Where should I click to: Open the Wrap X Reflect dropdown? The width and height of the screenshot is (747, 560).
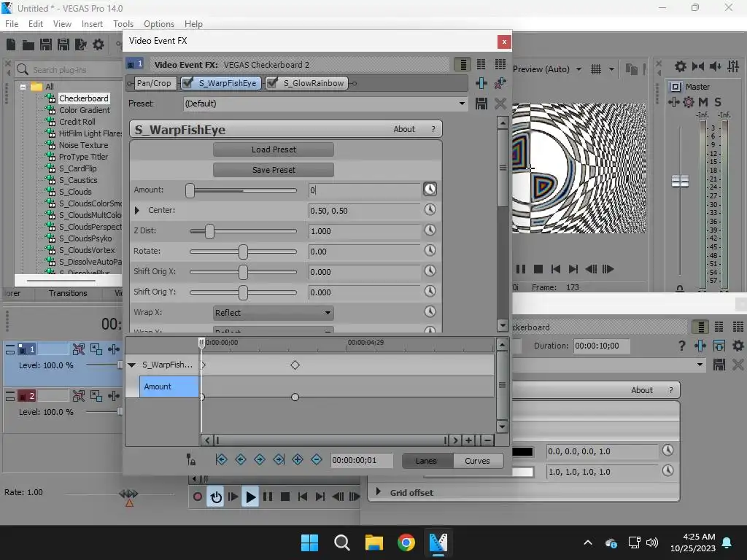(273, 313)
